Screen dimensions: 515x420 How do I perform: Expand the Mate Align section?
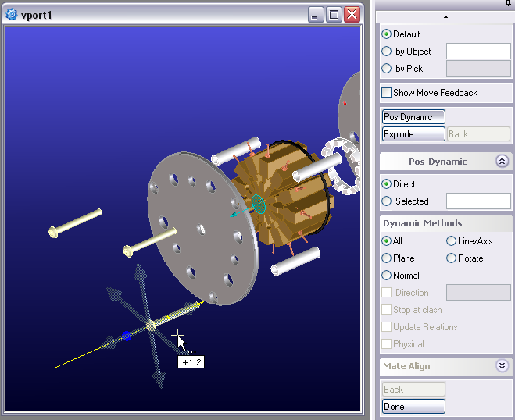coord(502,365)
